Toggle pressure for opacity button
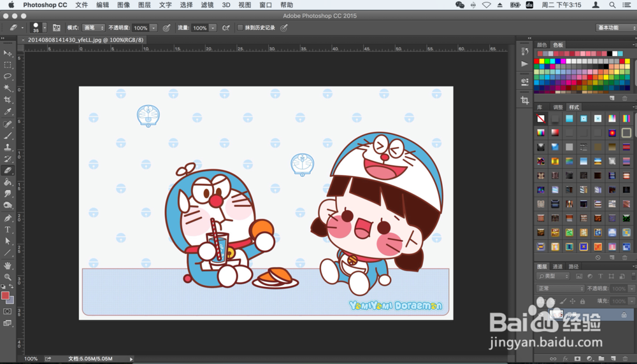Screen dimensions: 637x364 166,27
